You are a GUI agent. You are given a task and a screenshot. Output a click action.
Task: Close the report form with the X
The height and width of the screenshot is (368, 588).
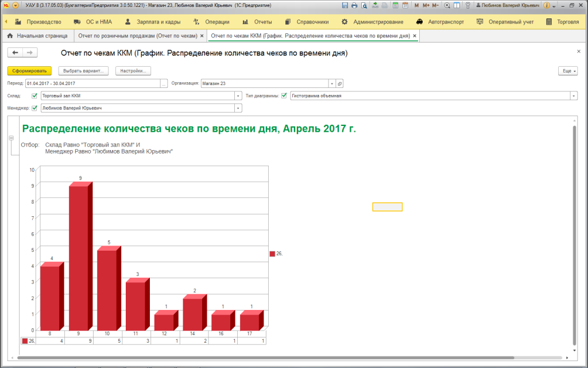(x=579, y=51)
